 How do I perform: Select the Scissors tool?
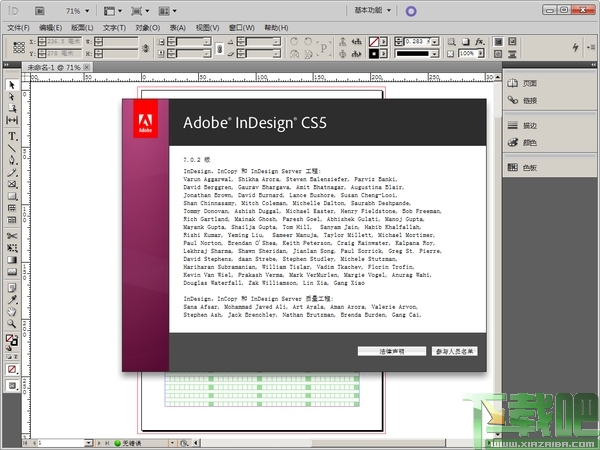(x=11, y=236)
